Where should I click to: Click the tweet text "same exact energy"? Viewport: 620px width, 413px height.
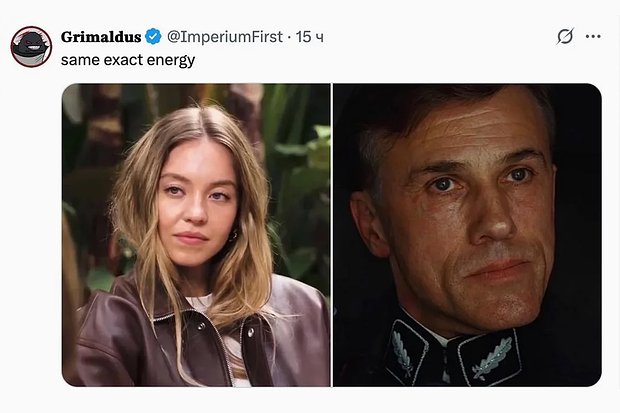(x=127, y=60)
